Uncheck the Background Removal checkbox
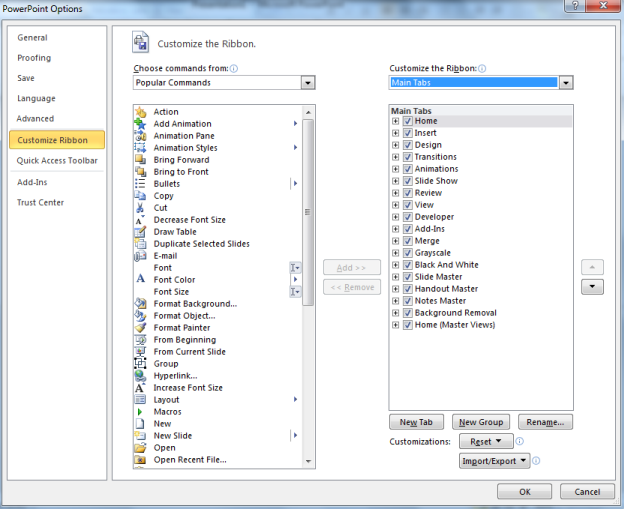624x509 pixels. (408, 313)
